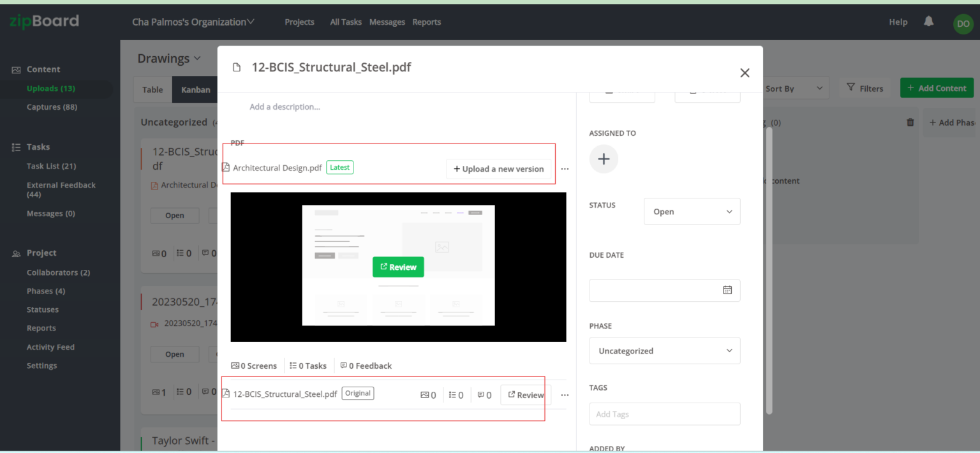Image resolution: width=980 pixels, height=453 pixels.
Task: Click the Add Tags input field
Action: (x=664, y=413)
